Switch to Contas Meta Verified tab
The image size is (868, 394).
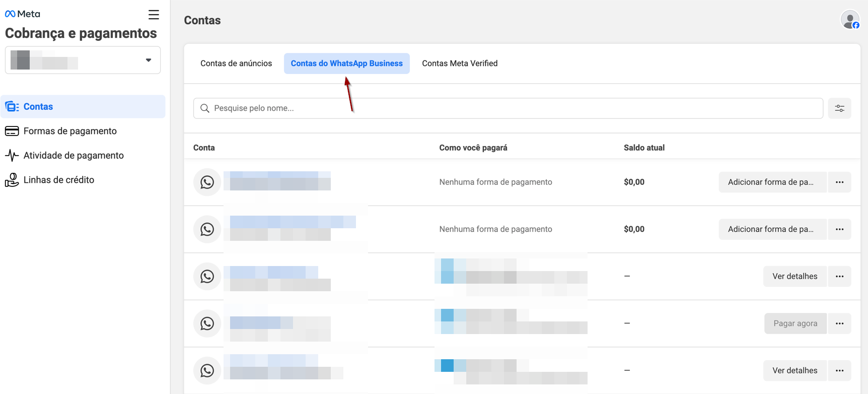pos(459,63)
